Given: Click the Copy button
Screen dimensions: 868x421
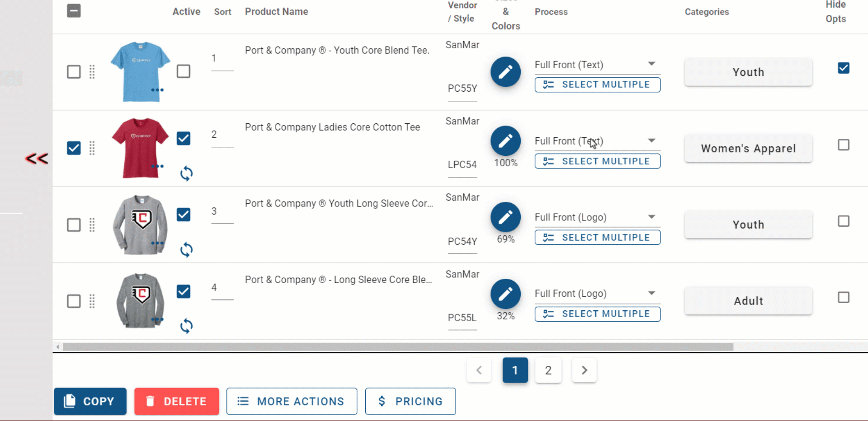Looking at the screenshot, I should (x=90, y=401).
